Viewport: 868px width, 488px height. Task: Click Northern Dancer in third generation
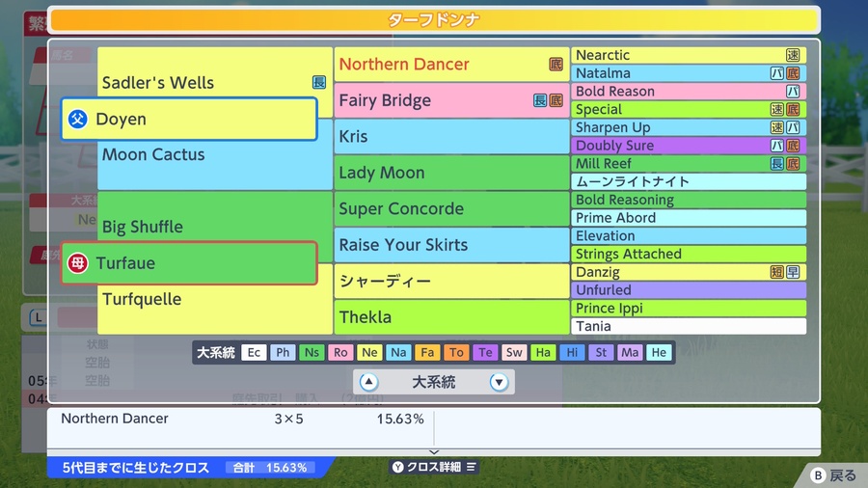pos(451,65)
